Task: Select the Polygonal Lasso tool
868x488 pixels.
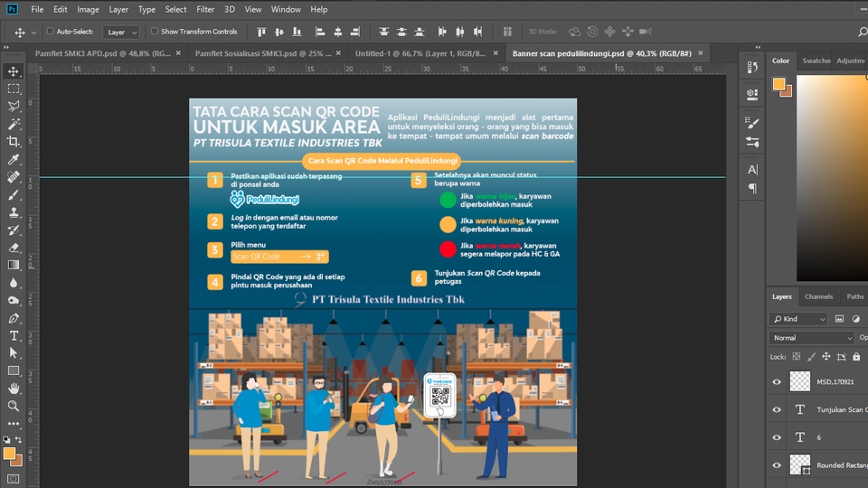Action: coord(14,107)
